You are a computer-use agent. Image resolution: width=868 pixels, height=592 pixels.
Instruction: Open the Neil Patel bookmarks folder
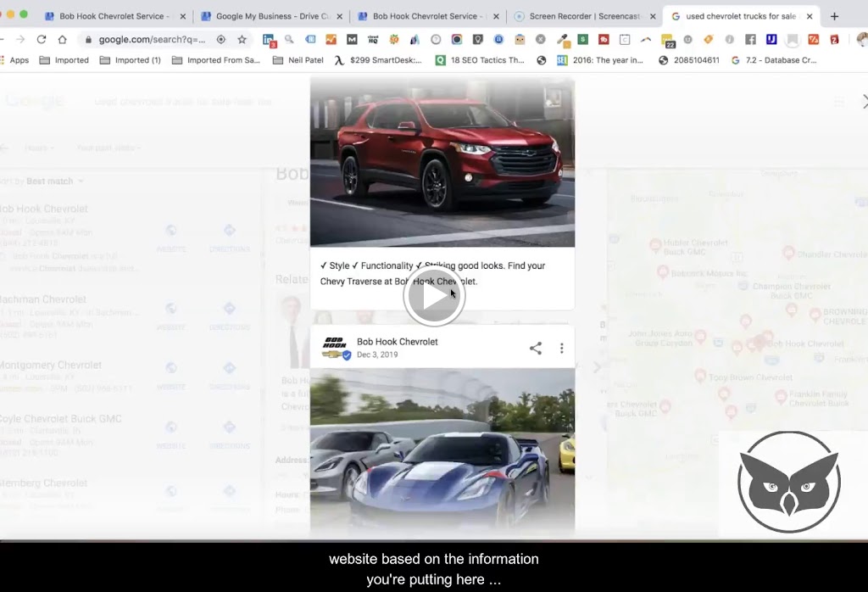click(x=298, y=60)
